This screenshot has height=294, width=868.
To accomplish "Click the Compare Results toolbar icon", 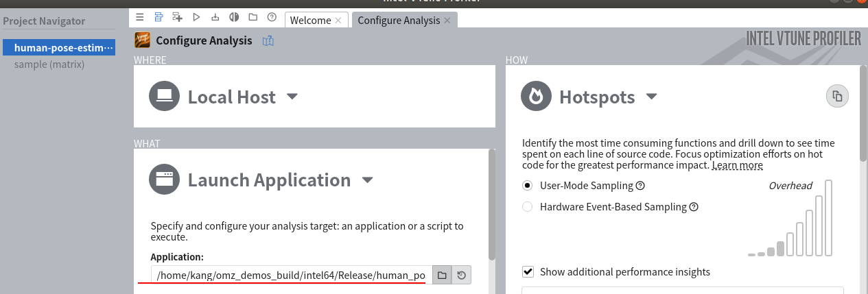I will tap(234, 17).
